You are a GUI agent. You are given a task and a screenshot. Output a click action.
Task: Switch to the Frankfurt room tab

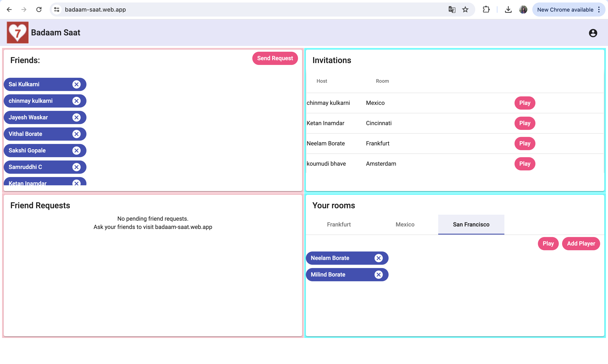click(339, 224)
